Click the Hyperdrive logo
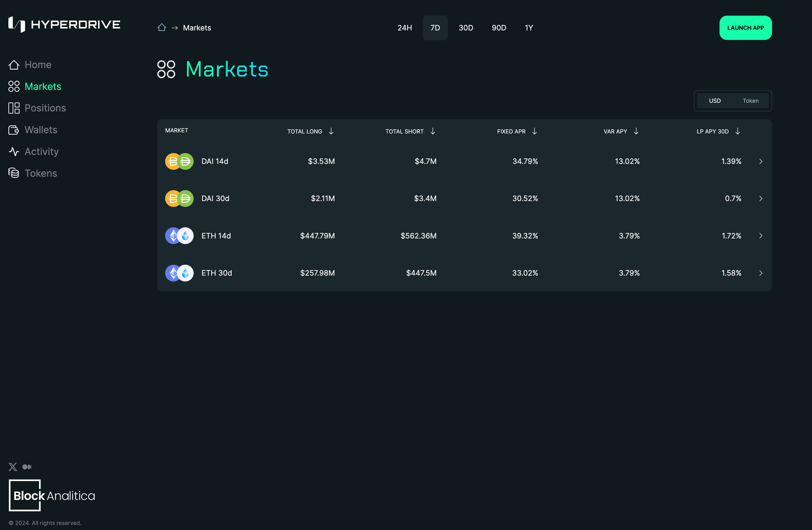The height and width of the screenshot is (530, 812). (64, 25)
